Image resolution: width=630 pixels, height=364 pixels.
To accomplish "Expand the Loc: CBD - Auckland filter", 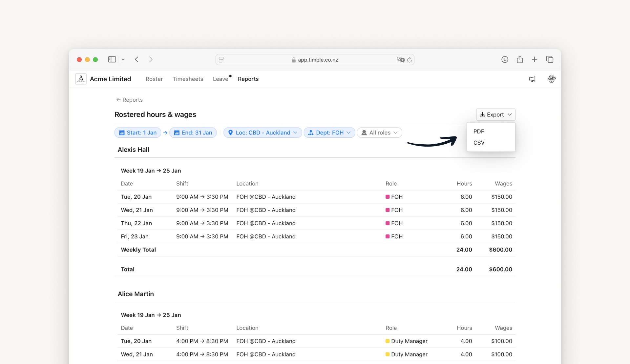I will tap(262, 132).
